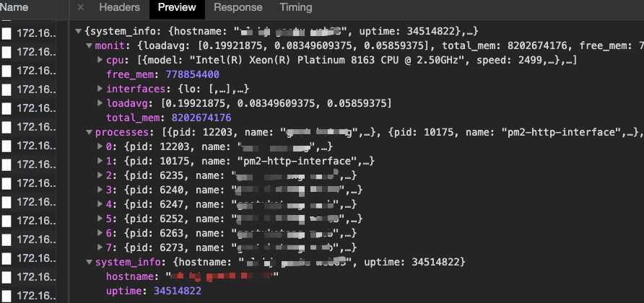Expand the loadavg array under monit

(x=100, y=103)
